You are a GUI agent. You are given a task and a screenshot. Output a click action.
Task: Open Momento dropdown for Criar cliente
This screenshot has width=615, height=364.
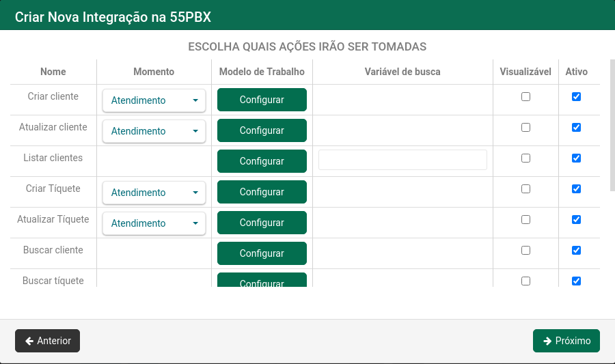[x=154, y=100]
